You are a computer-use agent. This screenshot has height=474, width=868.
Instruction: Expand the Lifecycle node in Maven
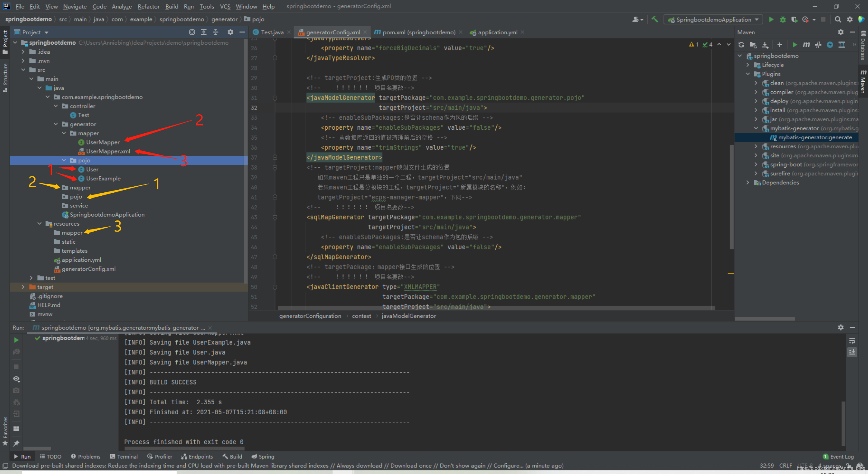point(748,65)
